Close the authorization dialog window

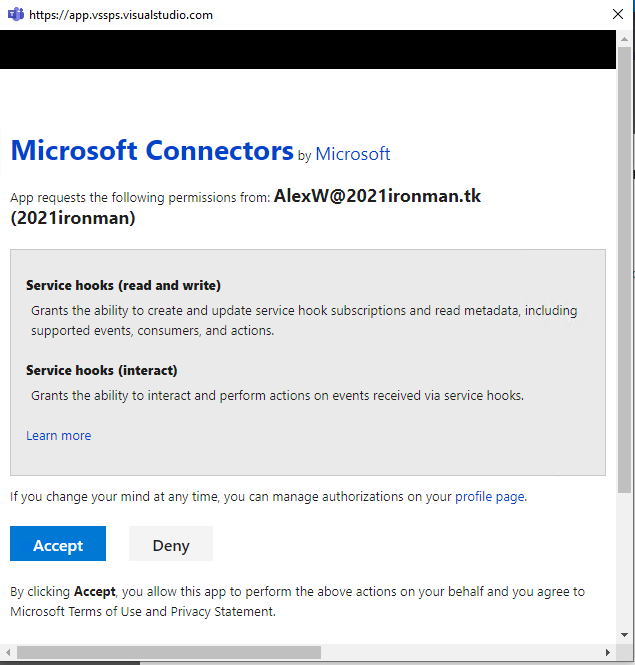618,14
